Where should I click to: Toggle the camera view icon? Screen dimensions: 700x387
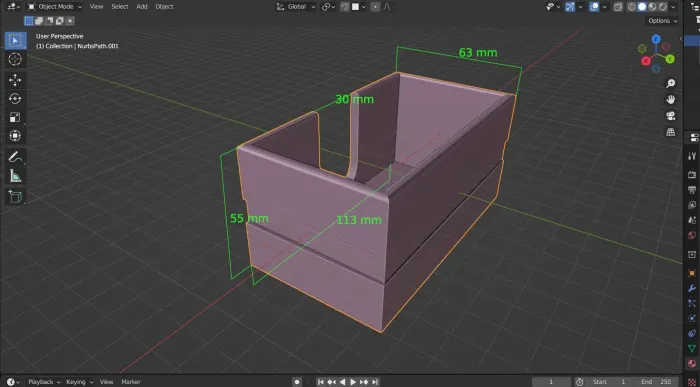tap(671, 116)
